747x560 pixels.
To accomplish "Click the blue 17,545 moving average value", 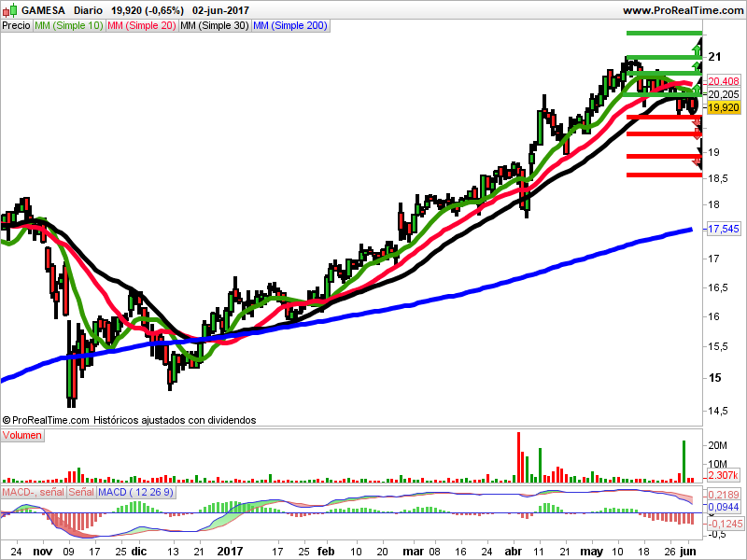I will point(723,229).
